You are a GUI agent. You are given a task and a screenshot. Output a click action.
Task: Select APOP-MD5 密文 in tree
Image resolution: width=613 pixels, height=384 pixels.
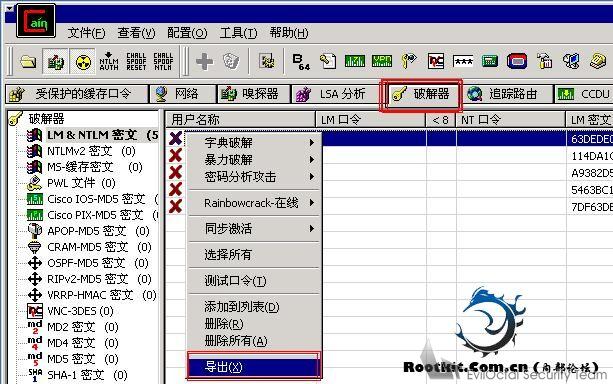pos(98,231)
